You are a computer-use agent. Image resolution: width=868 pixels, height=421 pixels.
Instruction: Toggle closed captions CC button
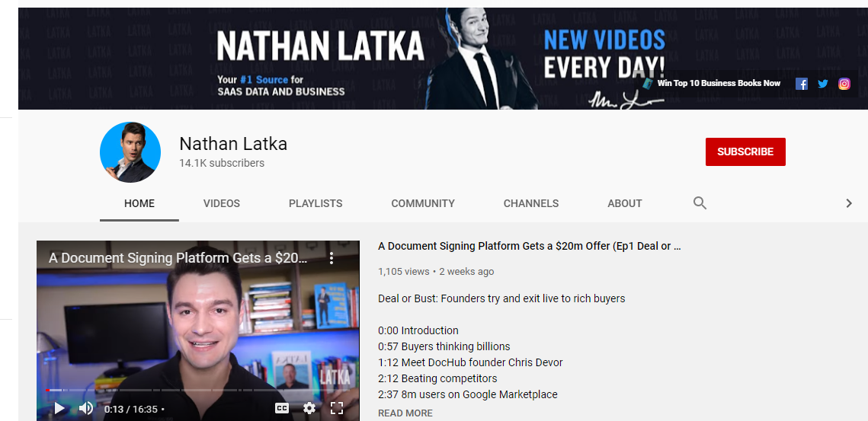click(x=282, y=408)
